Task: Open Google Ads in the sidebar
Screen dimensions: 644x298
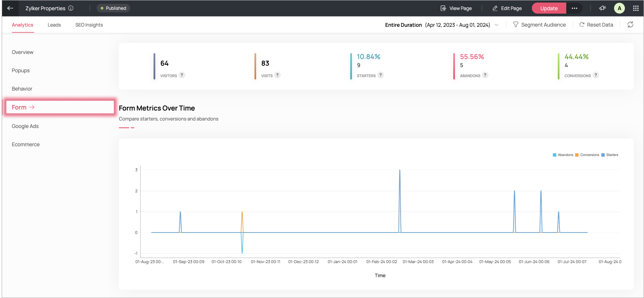Action: [25, 126]
